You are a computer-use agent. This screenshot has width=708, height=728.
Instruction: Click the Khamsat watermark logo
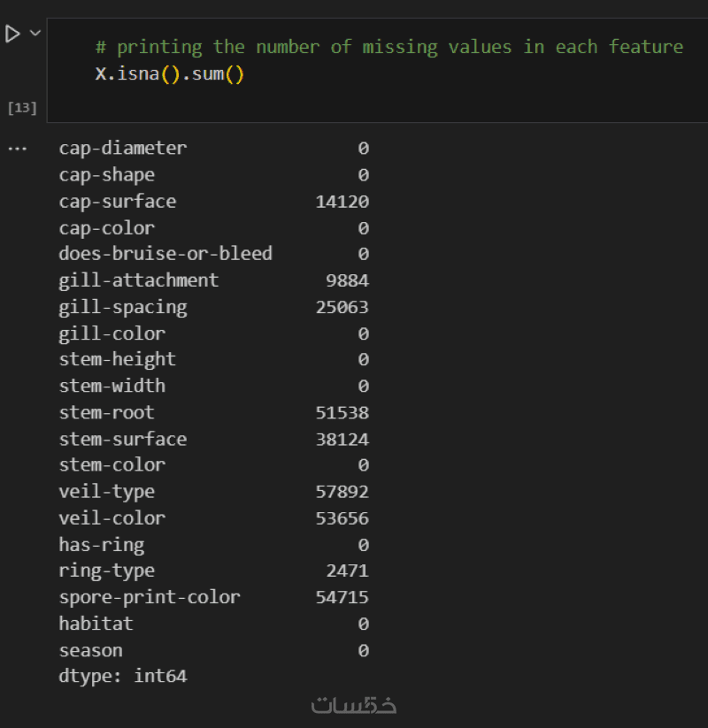pos(354,705)
